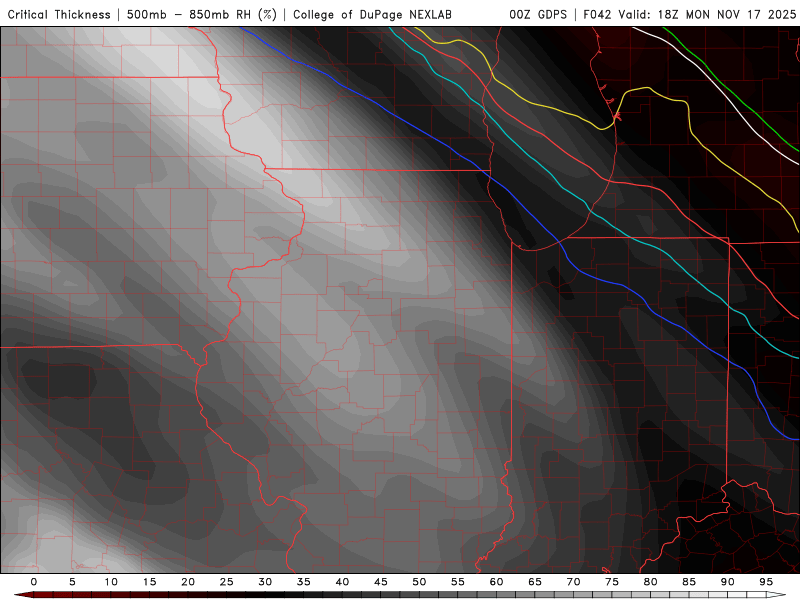
Task: Click the '90' value on the color scale
Action: point(727,582)
